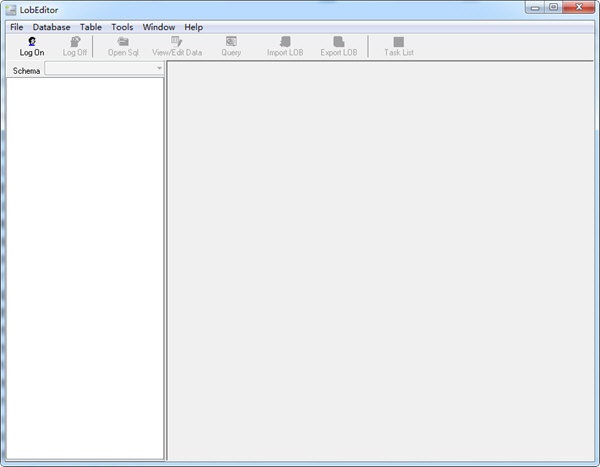
Task: Open Sql file toolbar icon
Action: coord(123,41)
